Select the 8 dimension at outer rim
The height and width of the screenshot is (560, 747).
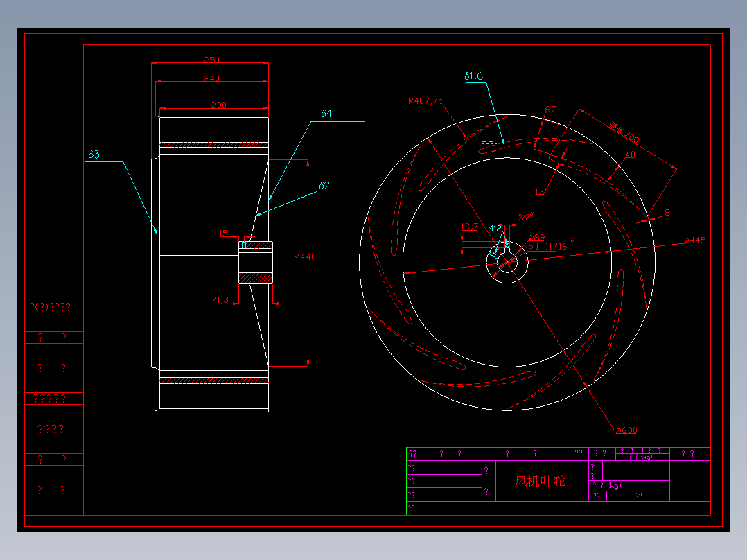click(667, 213)
